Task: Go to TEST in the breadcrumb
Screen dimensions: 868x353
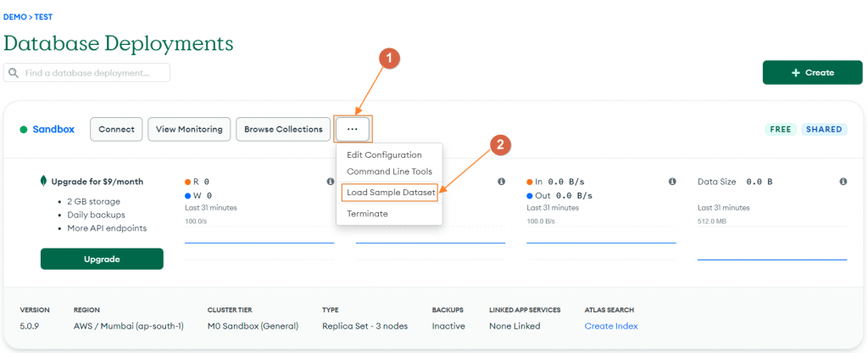Action: click(x=44, y=17)
